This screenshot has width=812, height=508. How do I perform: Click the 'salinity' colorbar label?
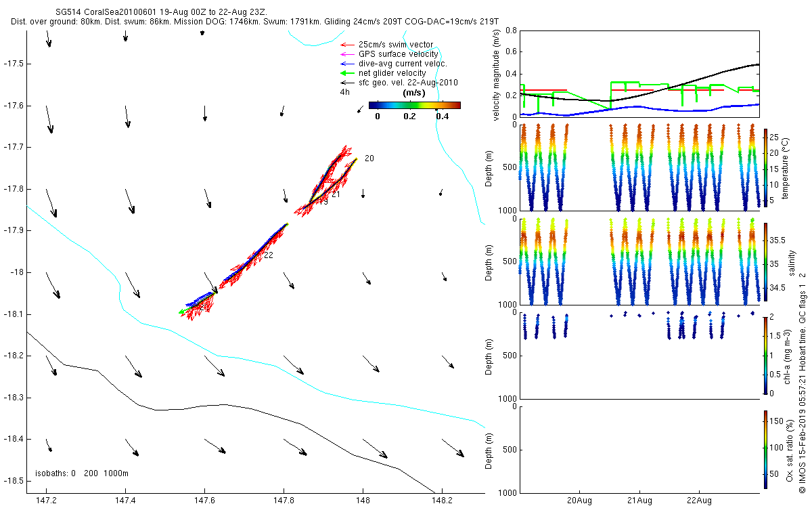tap(792, 261)
